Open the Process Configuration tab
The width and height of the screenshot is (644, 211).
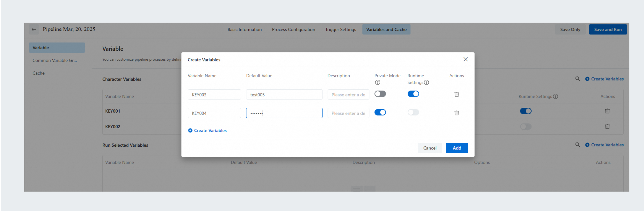[293, 29]
